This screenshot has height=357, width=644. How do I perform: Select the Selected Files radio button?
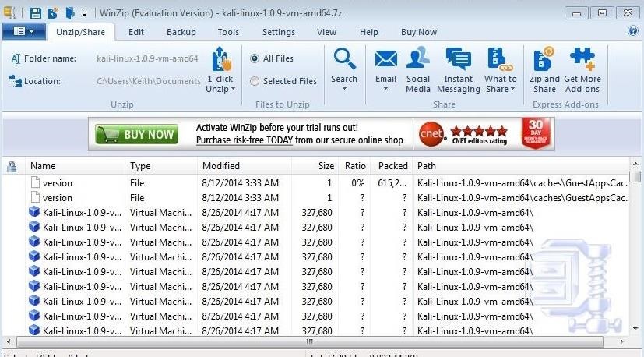point(255,81)
